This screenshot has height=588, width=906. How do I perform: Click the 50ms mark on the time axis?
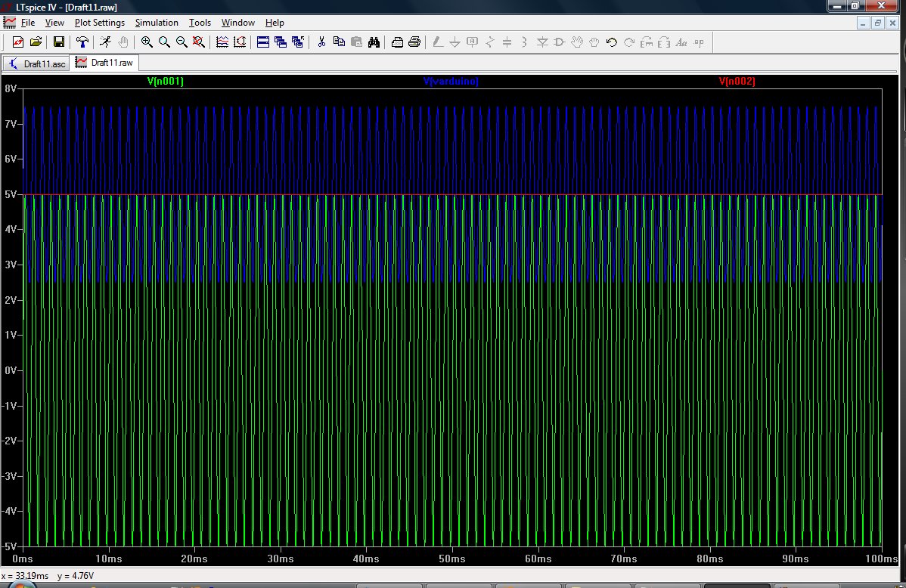[451, 559]
